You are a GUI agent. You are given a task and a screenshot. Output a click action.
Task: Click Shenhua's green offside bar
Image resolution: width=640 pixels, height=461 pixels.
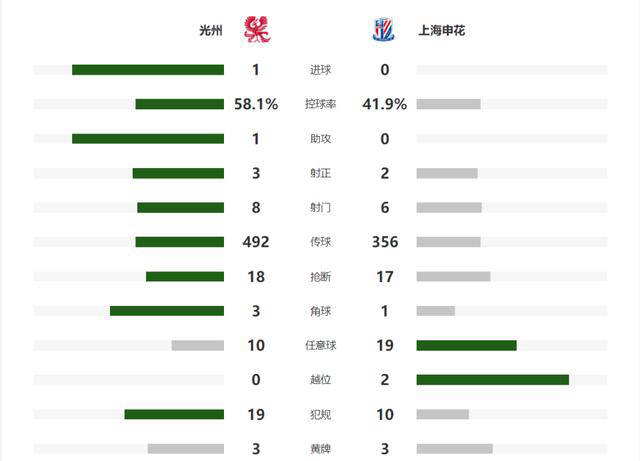pyautogui.click(x=493, y=380)
